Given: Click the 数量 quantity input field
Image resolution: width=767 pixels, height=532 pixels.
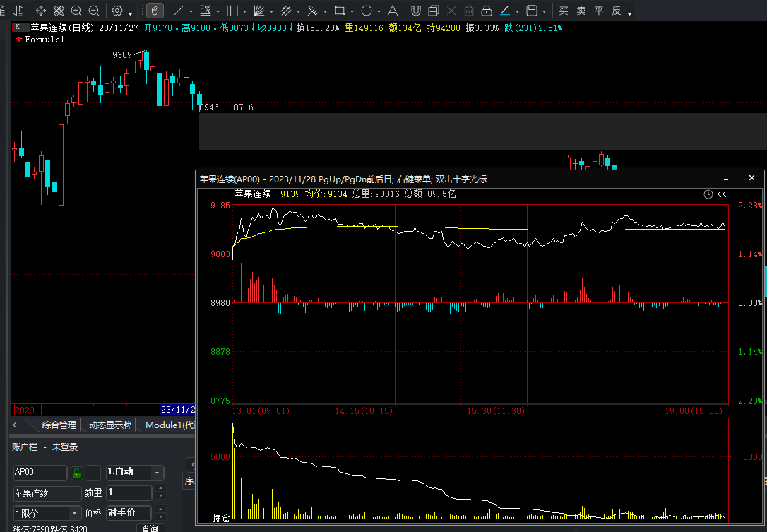Looking at the screenshot, I should [129, 492].
